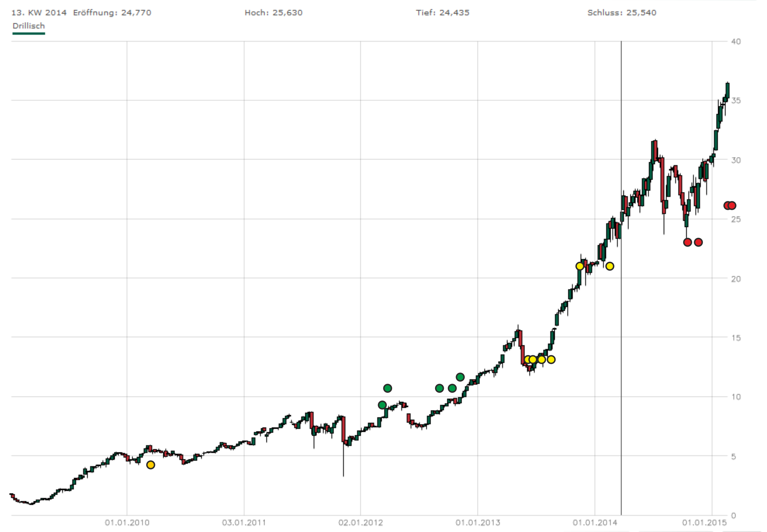Screen dimensions: 767x532
Task: Click the leftmost yellow dot in the mid-2013 row
Action: pos(527,359)
